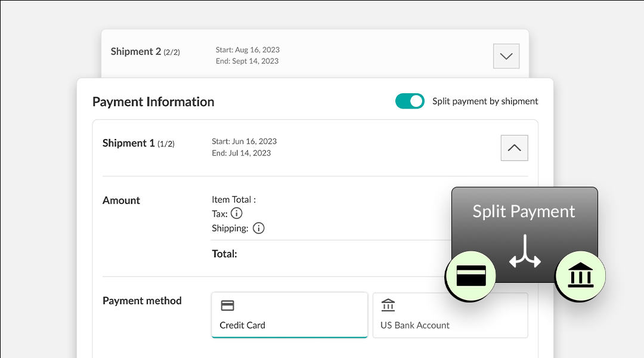
Task: Click the Shipment 2 (2/2) header title
Action: pos(145,51)
